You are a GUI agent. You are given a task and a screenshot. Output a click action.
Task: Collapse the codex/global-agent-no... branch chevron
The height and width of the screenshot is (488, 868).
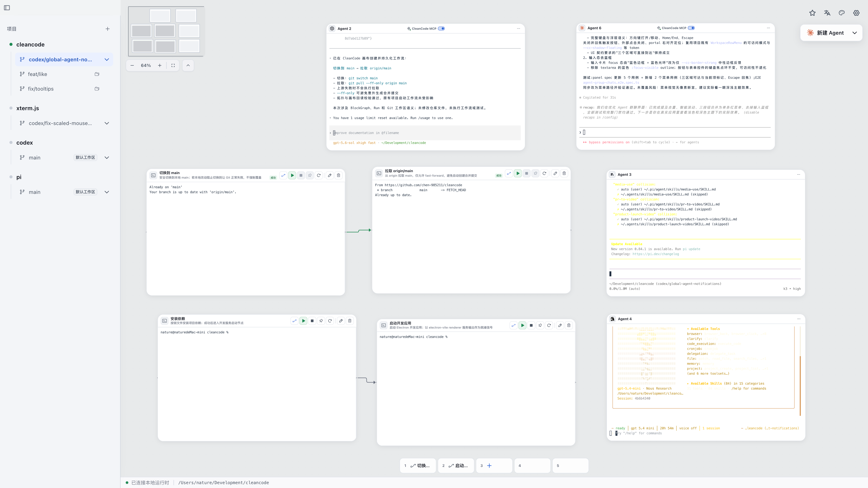tap(107, 60)
